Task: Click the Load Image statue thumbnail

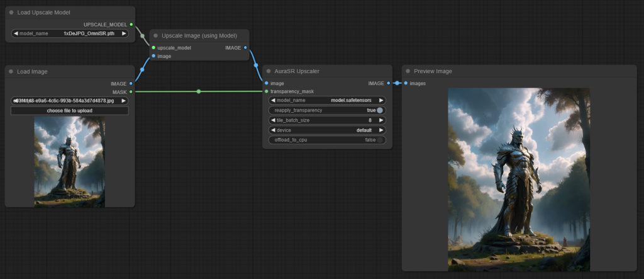Action: pos(69,162)
